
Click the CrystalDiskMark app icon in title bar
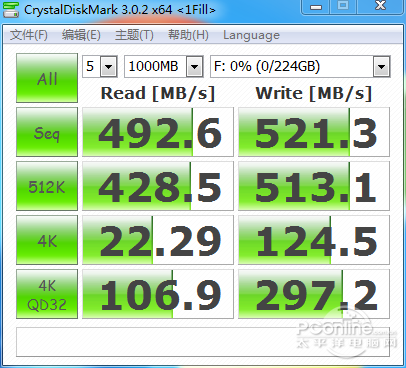tap(10, 10)
